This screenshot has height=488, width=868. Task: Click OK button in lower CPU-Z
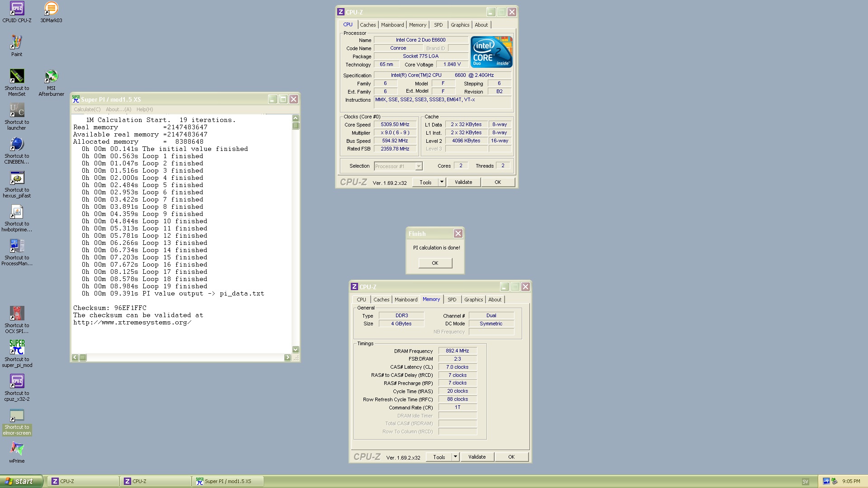point(511,457)
